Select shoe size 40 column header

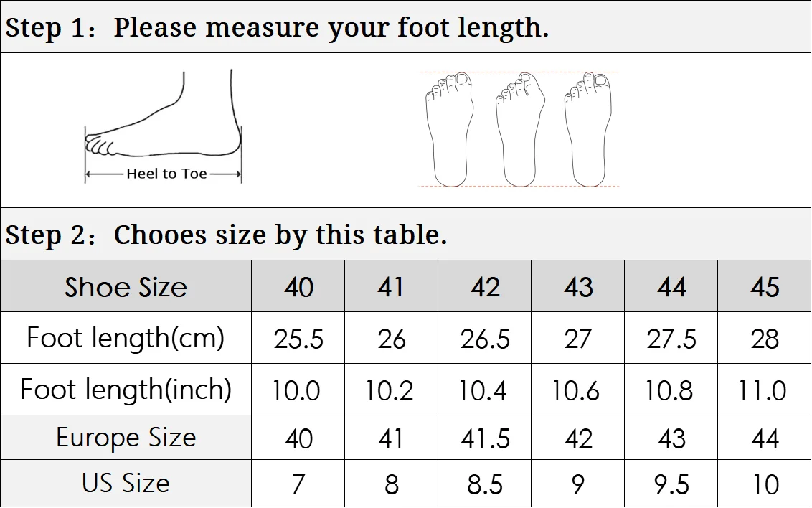tap(298, 286)
